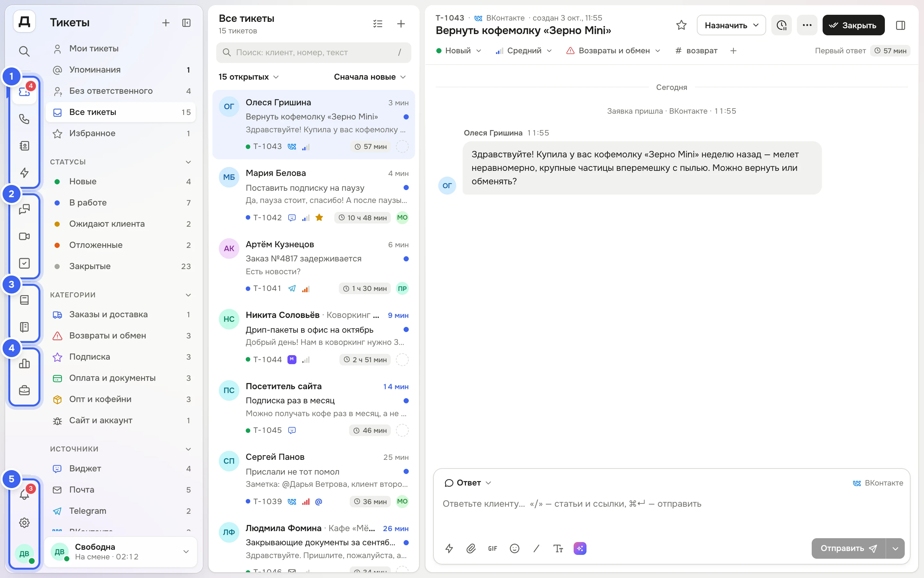Open Мои тикеты in the sidebar

tap(121, 48)
